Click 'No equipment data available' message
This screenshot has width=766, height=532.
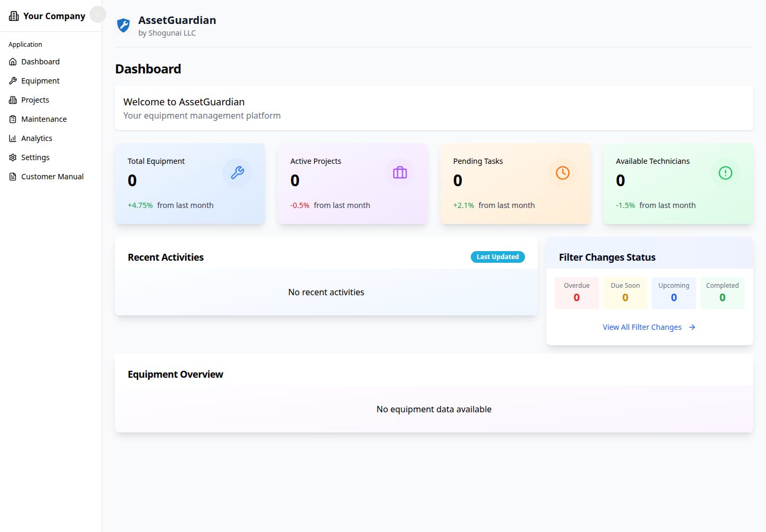(434, 409)
